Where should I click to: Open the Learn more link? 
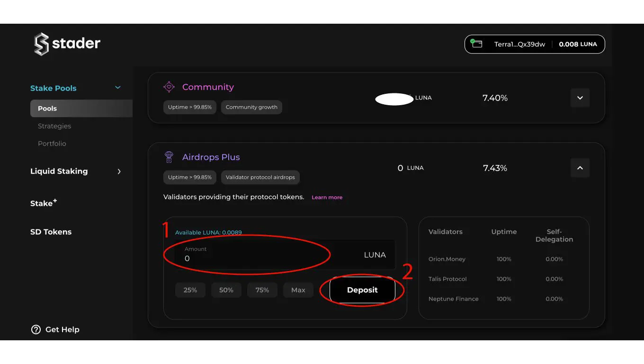(327, 197)
